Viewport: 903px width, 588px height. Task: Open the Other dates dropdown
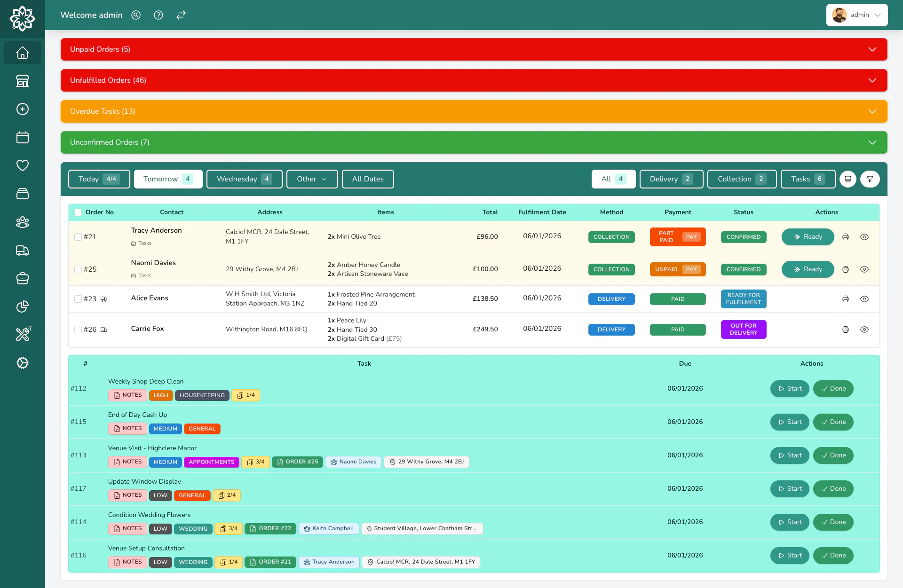tap(312, 179)
